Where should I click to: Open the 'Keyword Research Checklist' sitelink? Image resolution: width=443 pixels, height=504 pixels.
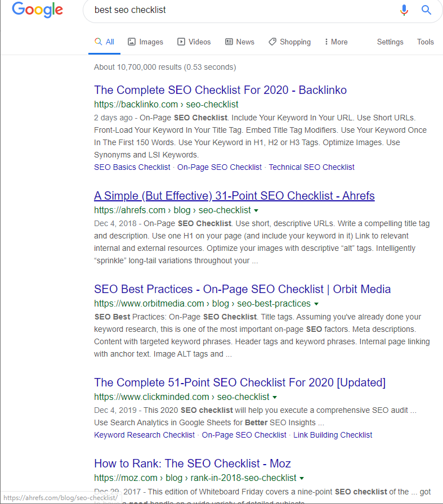point(144,435)
